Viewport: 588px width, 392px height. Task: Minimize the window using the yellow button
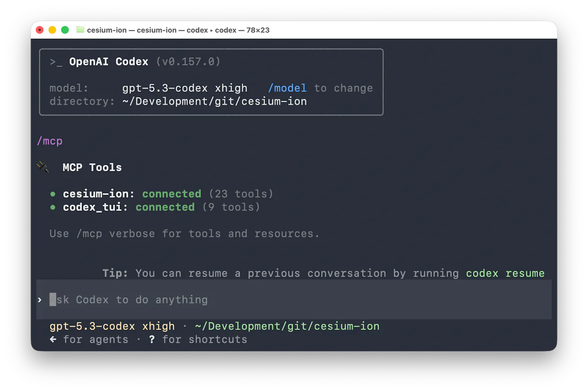(52, 30)
